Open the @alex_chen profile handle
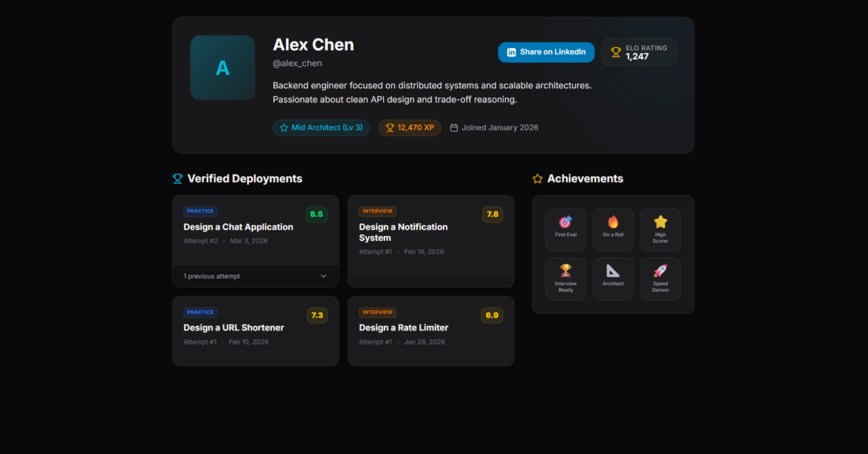Screen dimensions: 868x454 point(297,63)
